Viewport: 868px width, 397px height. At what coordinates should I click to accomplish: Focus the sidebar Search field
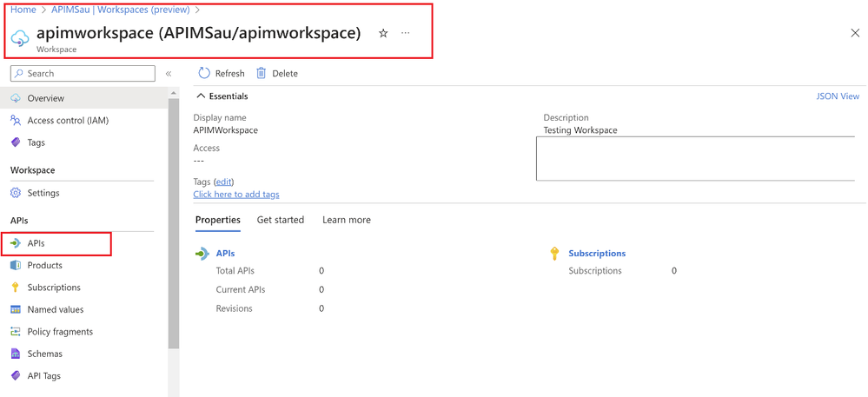pyautogui.click(x=83, y=74)
